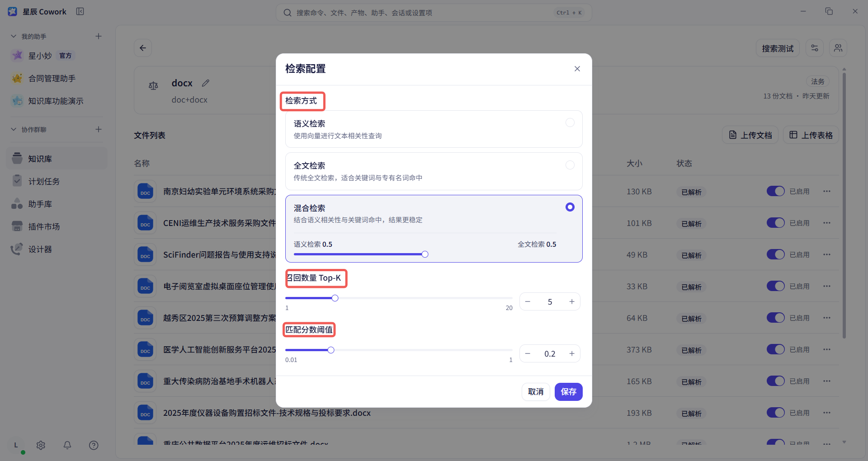This screenshot has width=868, height=461.
Task: Save the retrieval configuration with 保存
Action: (568, 392)
